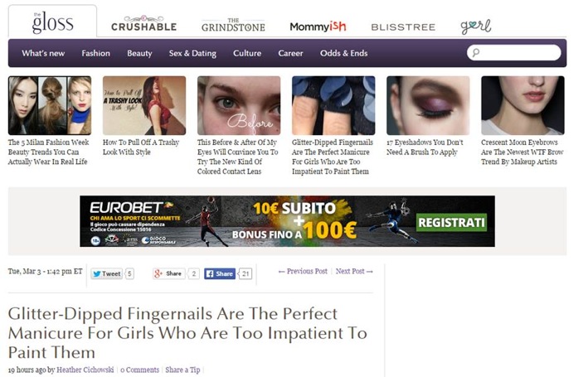Open Heather Cichowski author link
588x377 pixels.
coord(85,370)
